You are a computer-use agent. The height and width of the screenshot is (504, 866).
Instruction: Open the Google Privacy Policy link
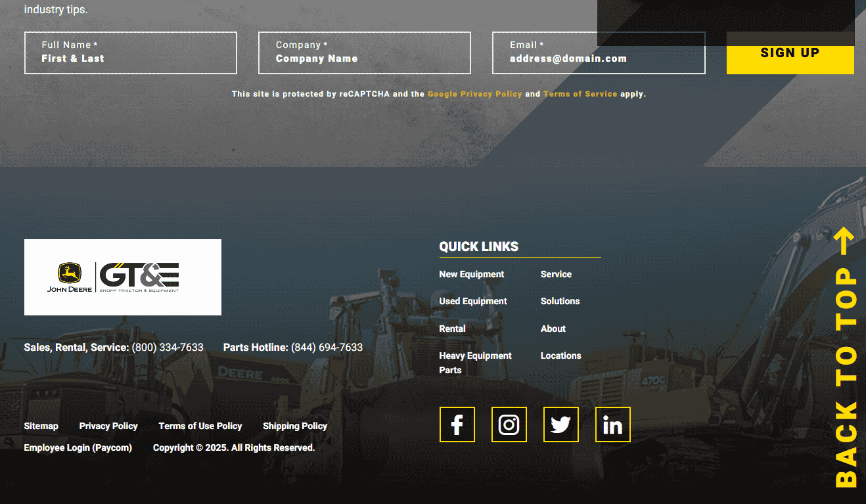[474, 94]
